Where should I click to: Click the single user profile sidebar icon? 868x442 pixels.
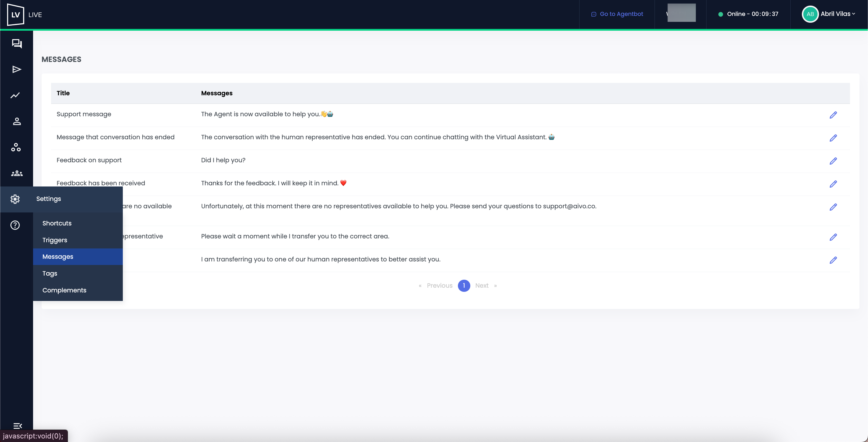(x=17, y=121)
